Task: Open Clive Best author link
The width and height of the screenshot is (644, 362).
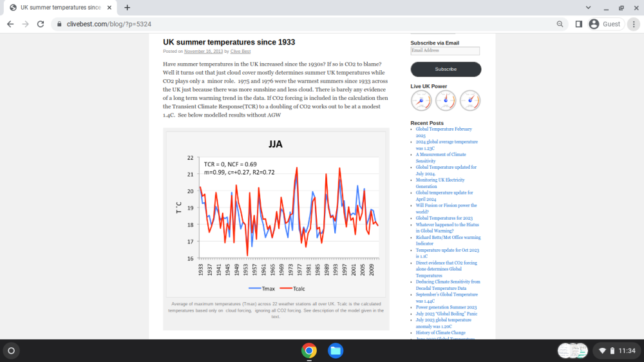Action: pos(240,52)
